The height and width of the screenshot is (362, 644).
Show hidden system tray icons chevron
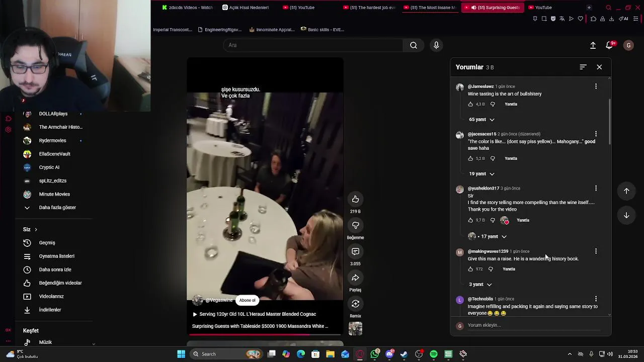click(570, 354)
